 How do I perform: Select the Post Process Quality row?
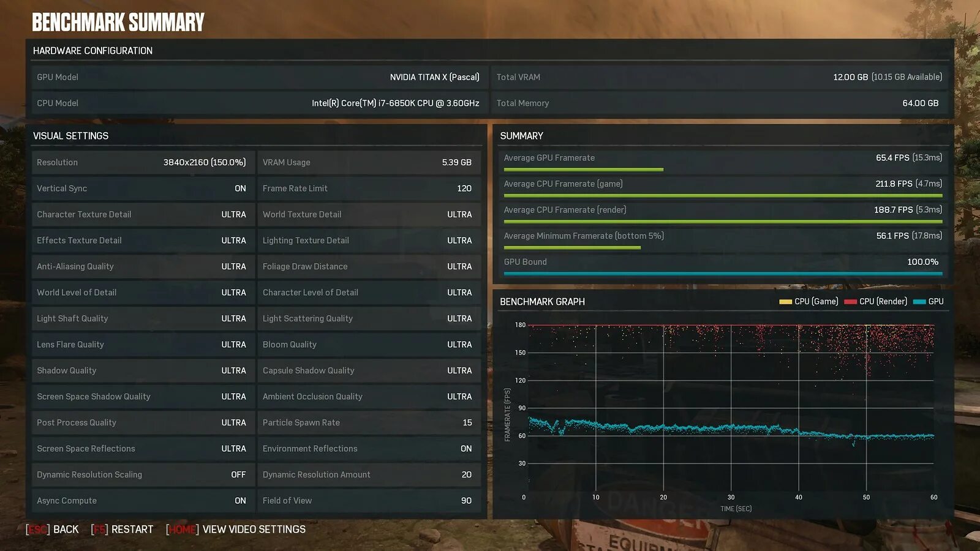[143, 422]
